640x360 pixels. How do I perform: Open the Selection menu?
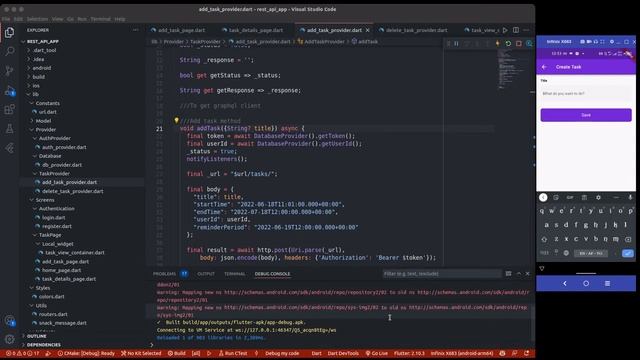tap(37, 19)
